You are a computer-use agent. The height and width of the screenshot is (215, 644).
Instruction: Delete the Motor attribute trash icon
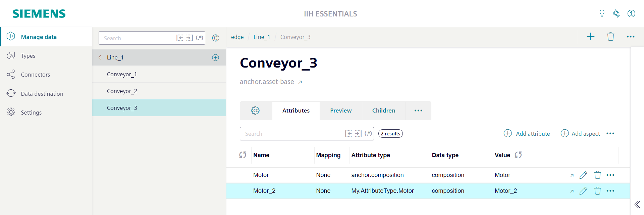click(x=597, y=175)
